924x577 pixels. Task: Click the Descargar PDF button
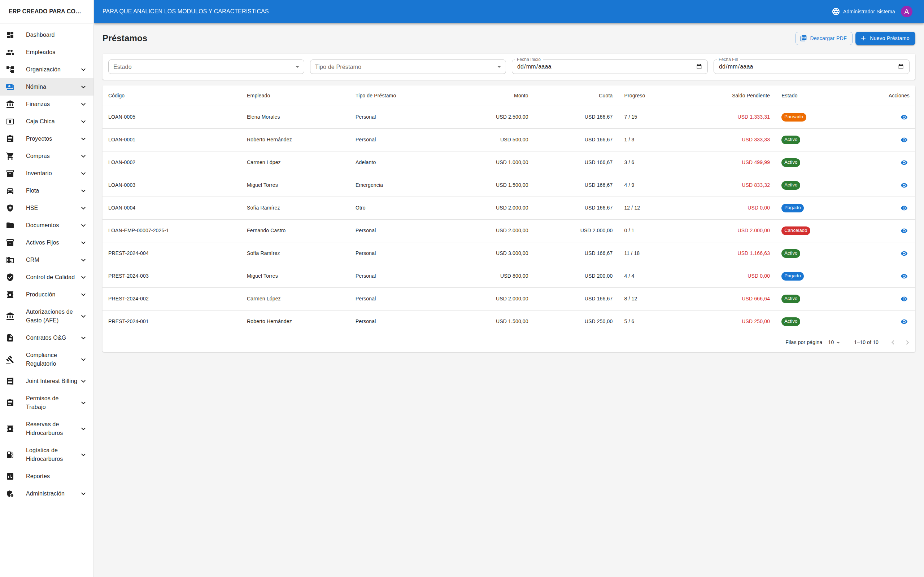pyautogui.click(x=824, y=39)
